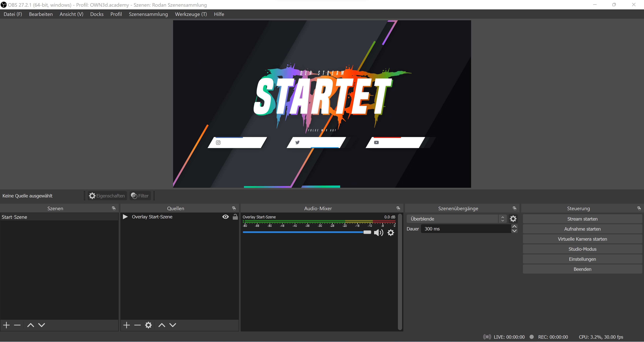Mute Overlay Start-Szene with the speaker icon
Screen dimensions: 644x342
pyautogui.click(x=378, y=232)
